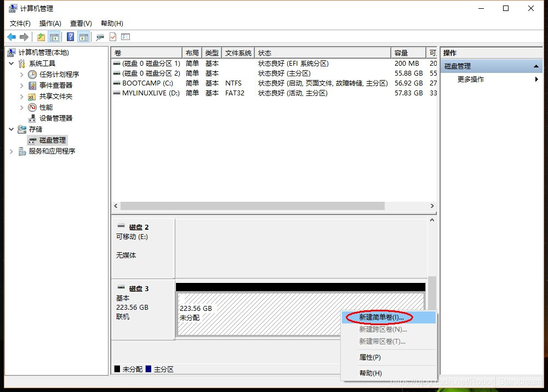Click 更多操作 in the actions pane
This screenshot has height=392, width=548.
[x=470, y=79]
